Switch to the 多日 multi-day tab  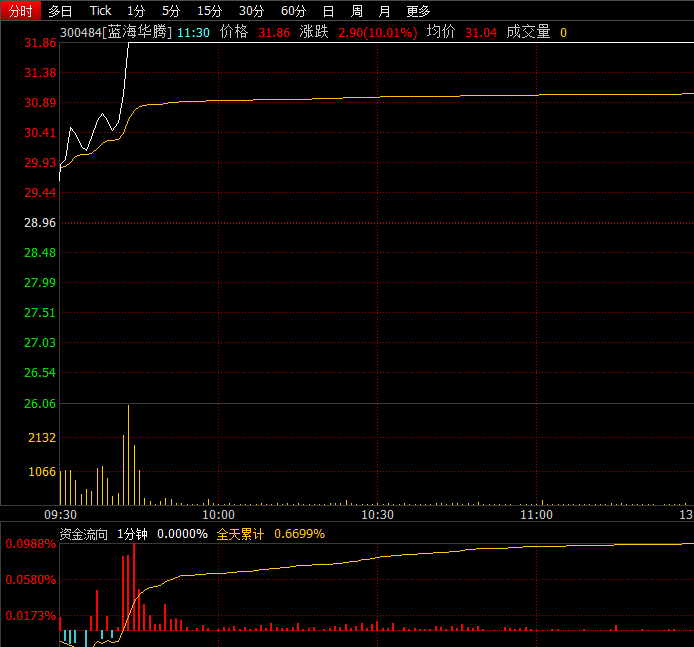[60, 11]
